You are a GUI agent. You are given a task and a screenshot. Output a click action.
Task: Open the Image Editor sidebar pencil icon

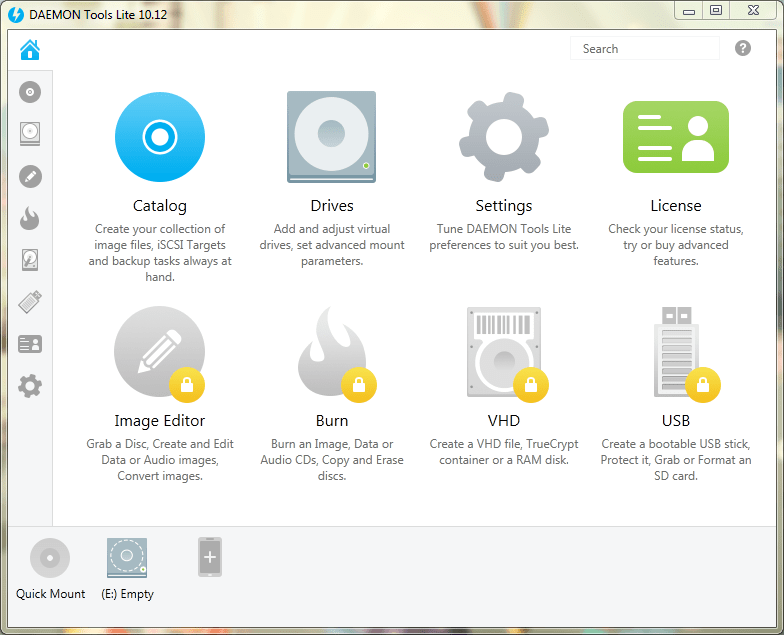click(30, 176)
